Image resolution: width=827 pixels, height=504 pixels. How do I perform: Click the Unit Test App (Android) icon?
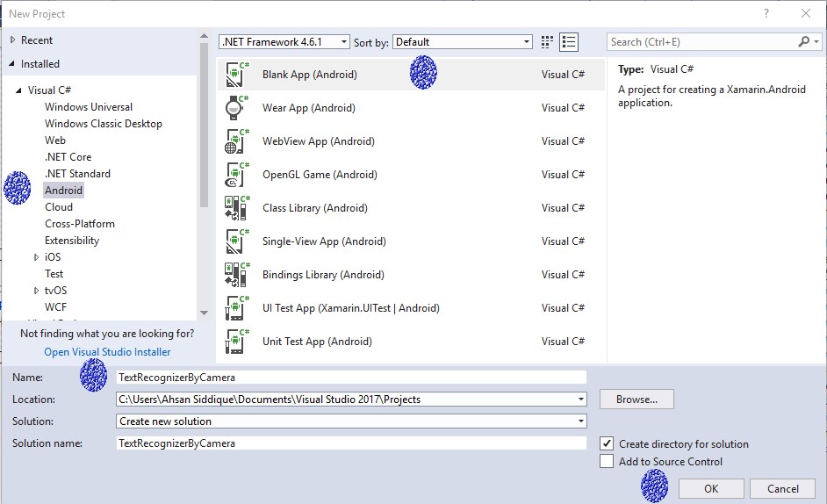click(236, 342)
